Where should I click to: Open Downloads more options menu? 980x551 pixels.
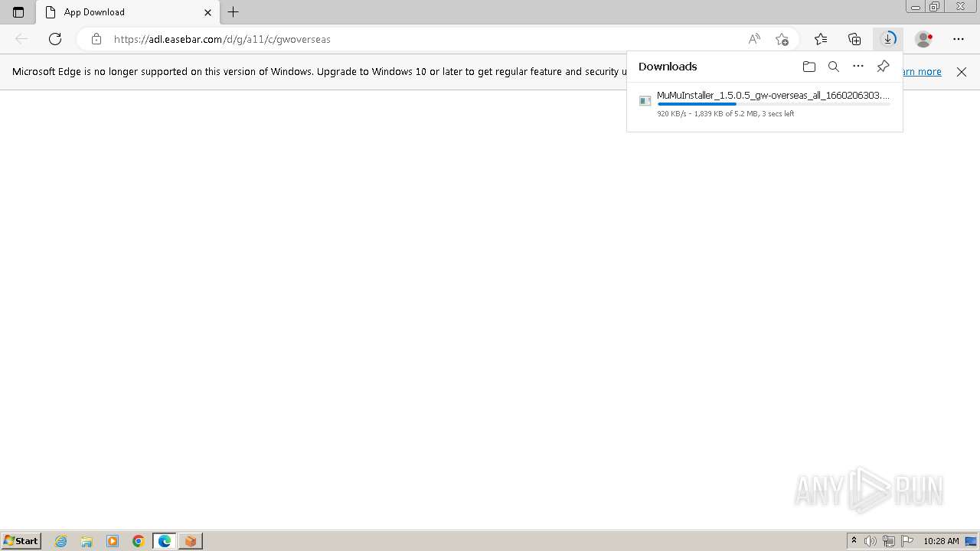coord(858,67)
